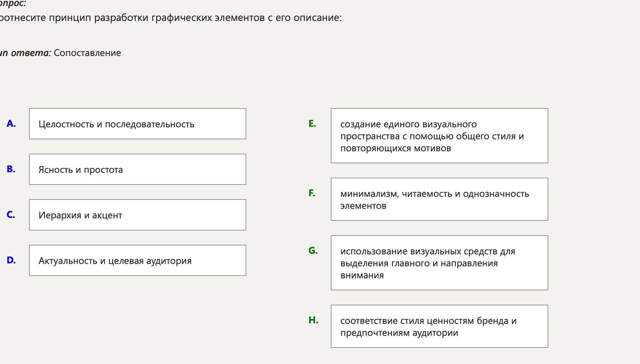
Task: Click the green letter H label
Action: 313,320
